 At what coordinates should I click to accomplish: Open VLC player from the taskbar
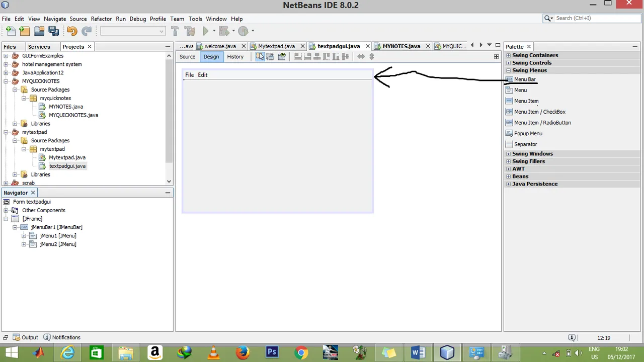click(213, 352)
